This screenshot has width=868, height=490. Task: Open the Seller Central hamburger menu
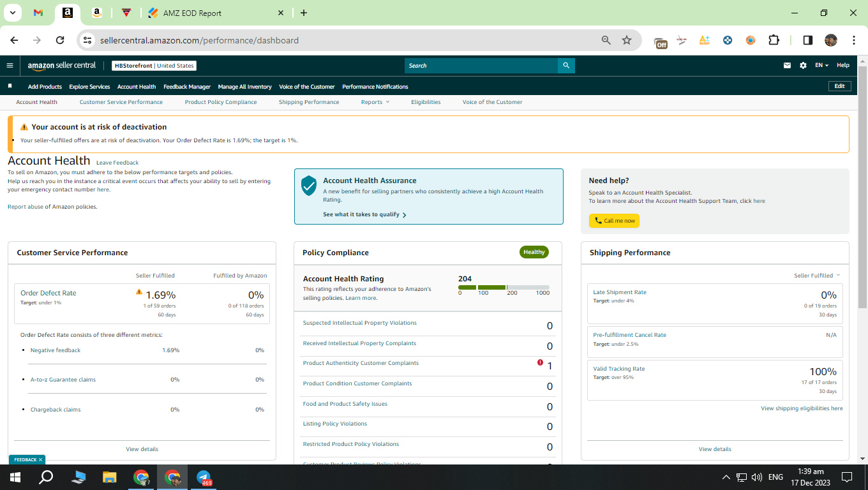click(10, 65)
